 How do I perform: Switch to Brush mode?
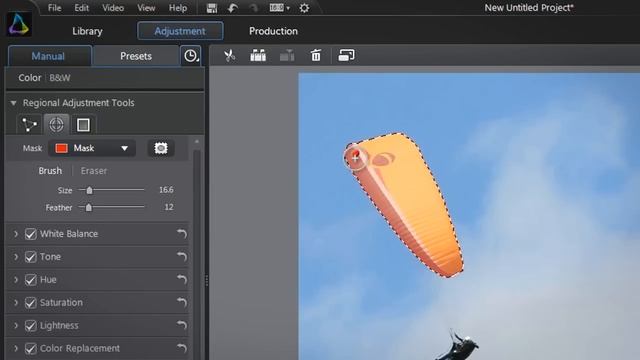50,171
